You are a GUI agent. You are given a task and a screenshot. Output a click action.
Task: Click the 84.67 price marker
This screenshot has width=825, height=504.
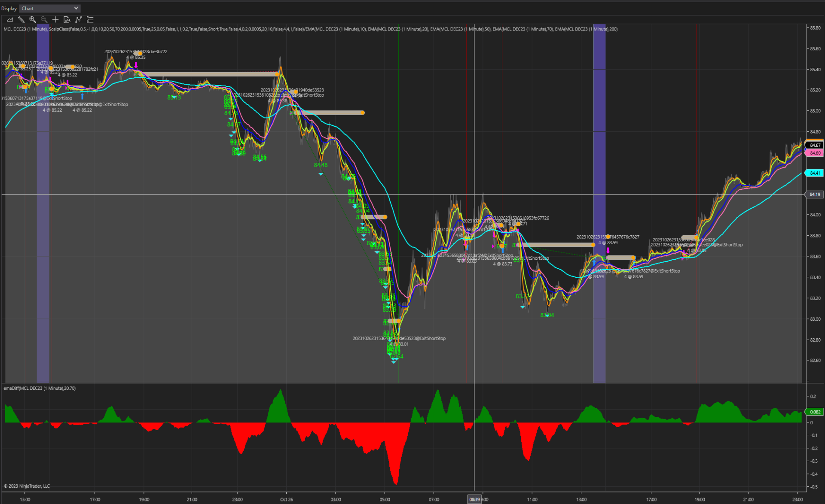pos(815,145)
